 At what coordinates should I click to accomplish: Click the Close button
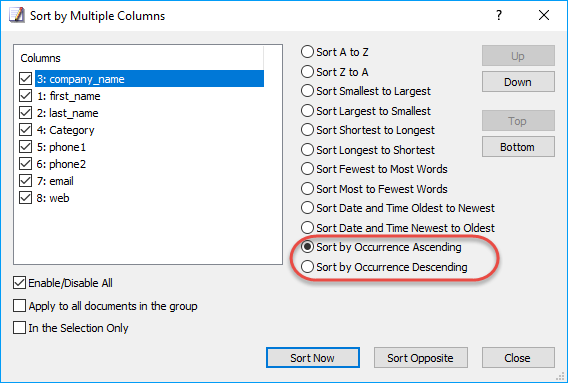pyautogui.click(x=518, y=358)
